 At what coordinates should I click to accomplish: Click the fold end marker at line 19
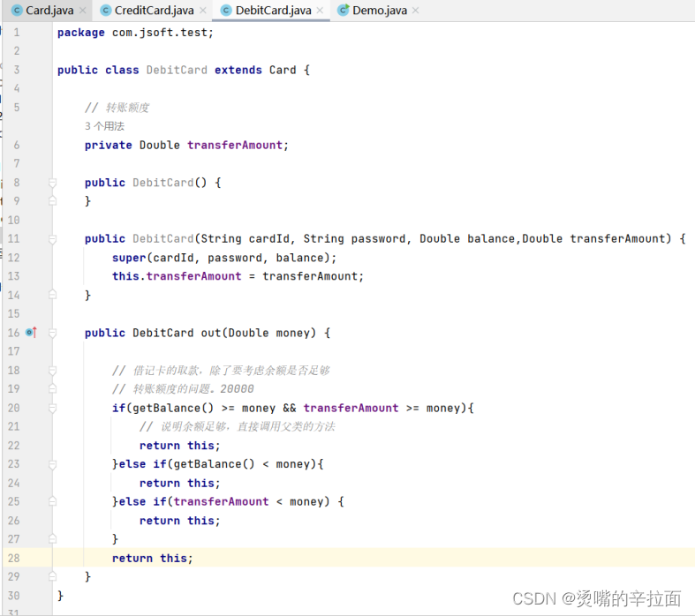(52, 389)
